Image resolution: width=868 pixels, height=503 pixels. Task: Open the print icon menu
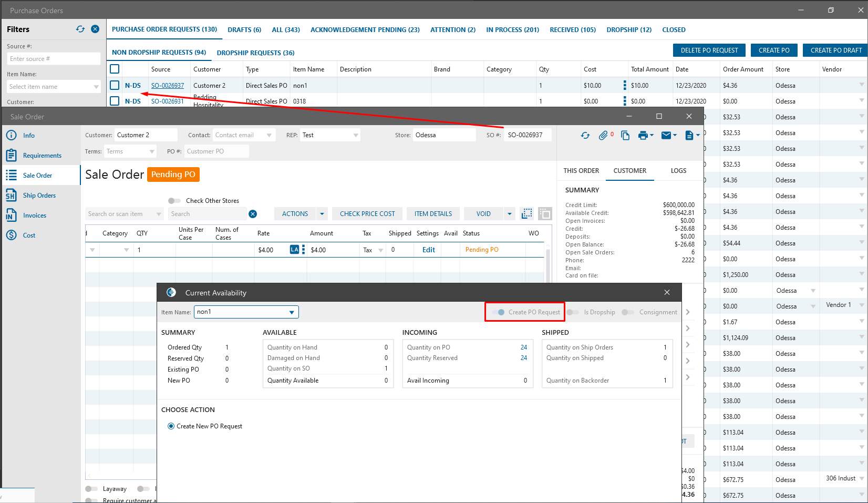pyautogui.click(x=646, y=136)
